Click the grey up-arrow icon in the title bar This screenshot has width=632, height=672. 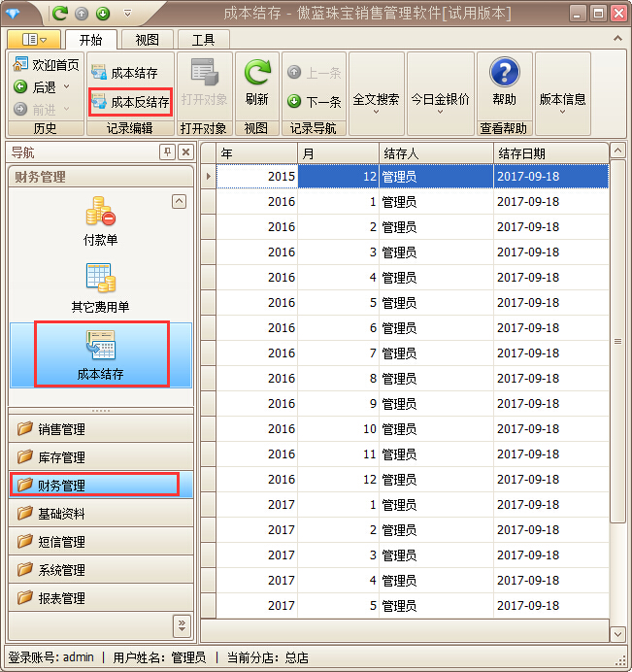pos(82,14)
